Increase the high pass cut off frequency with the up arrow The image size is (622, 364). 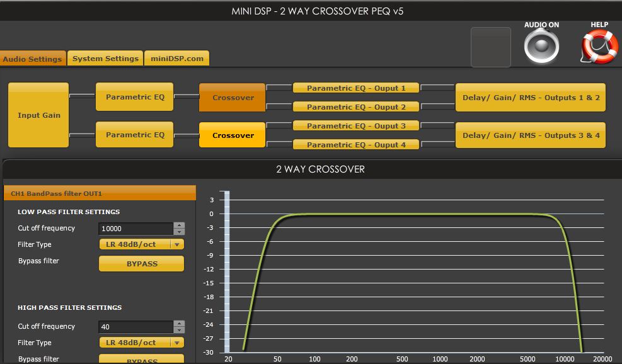point(180,324)
